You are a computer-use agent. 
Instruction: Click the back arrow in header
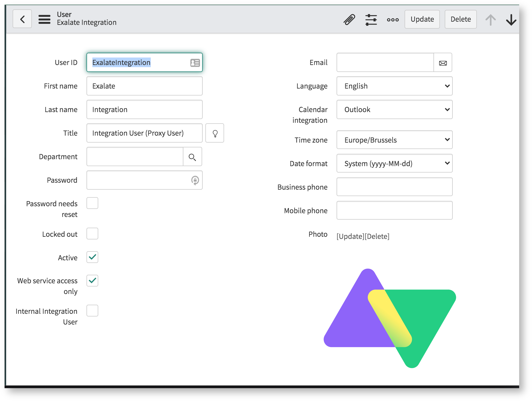(22, 19)
